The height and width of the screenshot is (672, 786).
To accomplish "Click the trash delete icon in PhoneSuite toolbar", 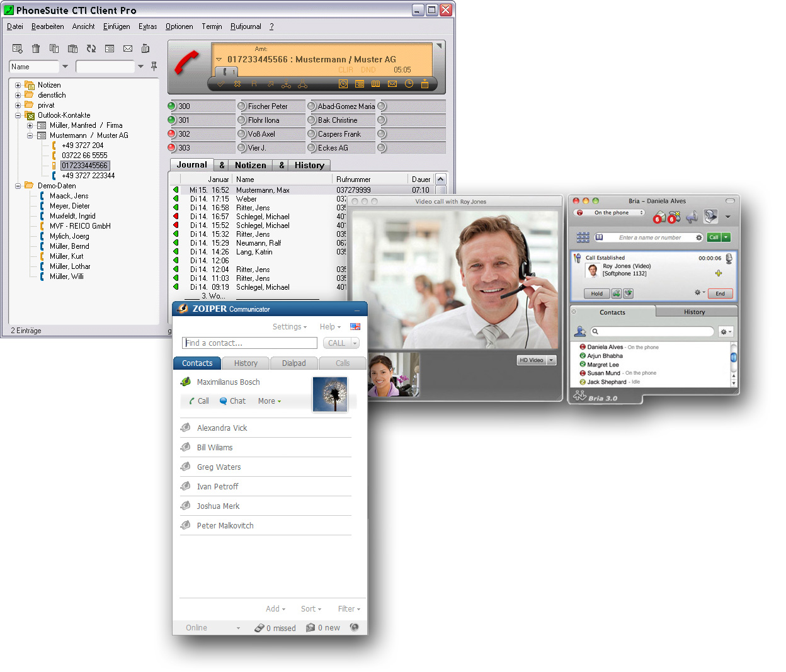I will pos(36,48).
